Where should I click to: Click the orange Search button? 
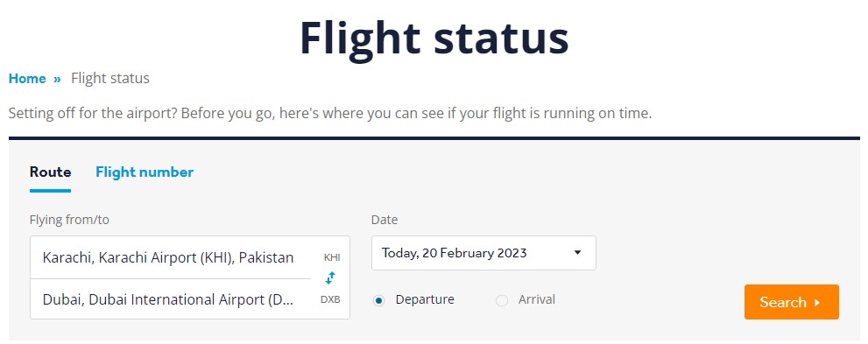click(x=792, y=302)
